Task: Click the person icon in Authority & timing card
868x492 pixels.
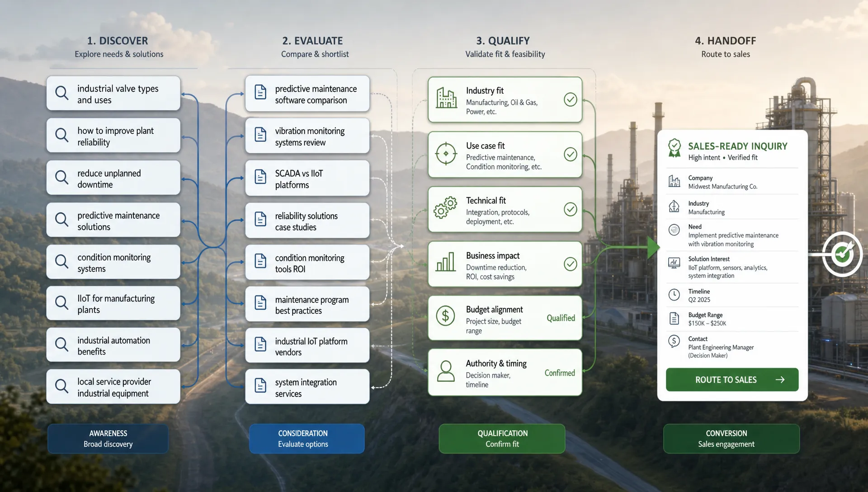Action: point(446,371)
